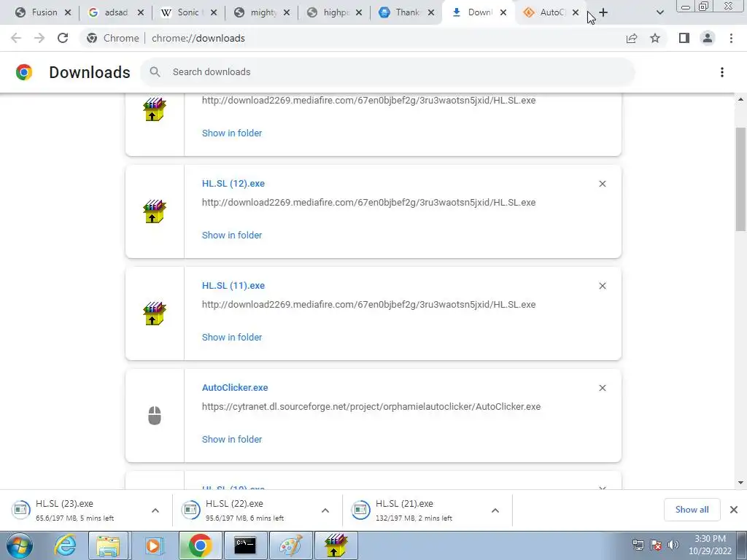The width and height of the screenshot is (747, 560).
Task: Remove HL.SL (12).exe from list
Action: coord(602,184)
